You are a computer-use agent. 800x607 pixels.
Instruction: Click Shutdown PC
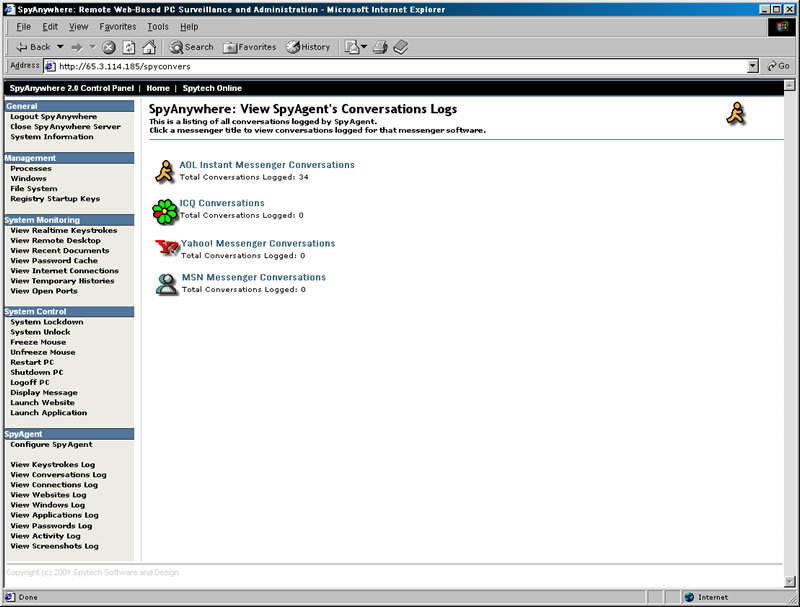click(x=37, y=372)
